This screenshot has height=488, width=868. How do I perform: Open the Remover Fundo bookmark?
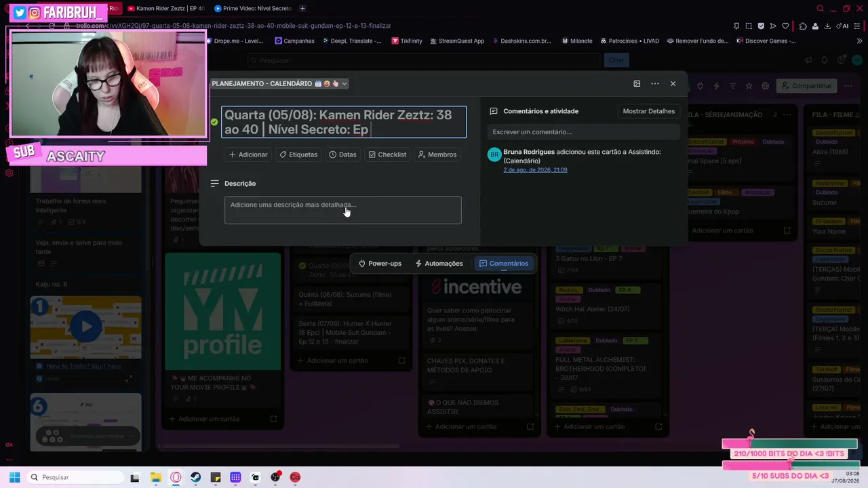(x=698, y=41)
